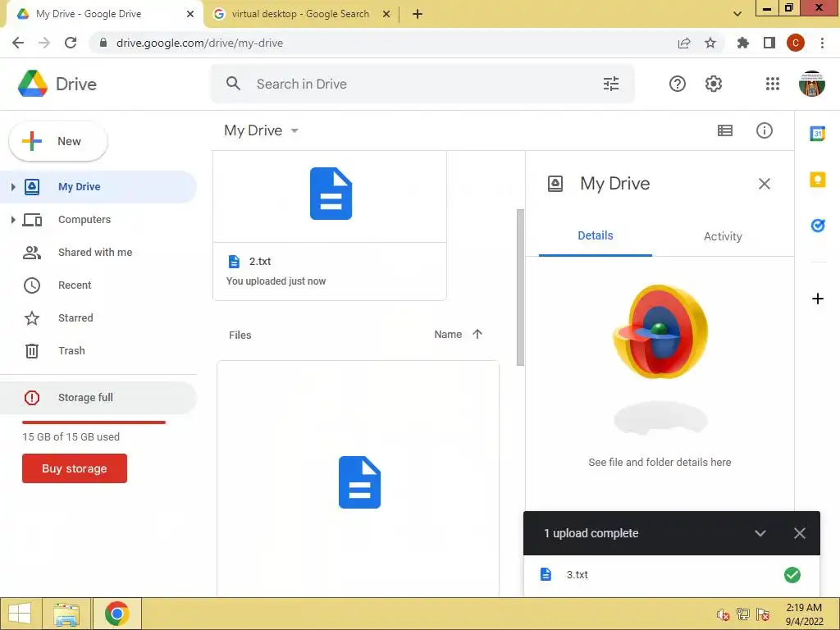Select My Drive in sidebar

(98, 186)
